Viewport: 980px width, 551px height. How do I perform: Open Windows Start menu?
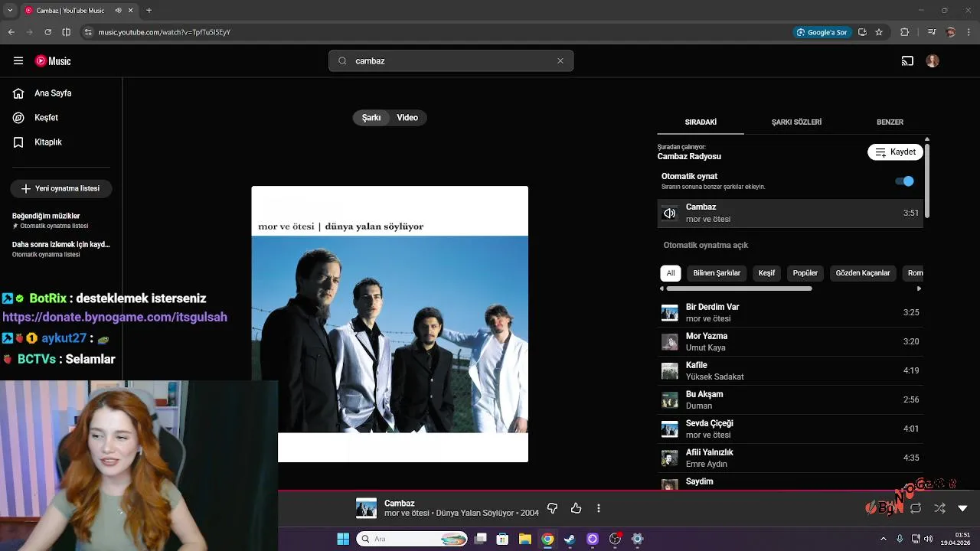[343, 539]
